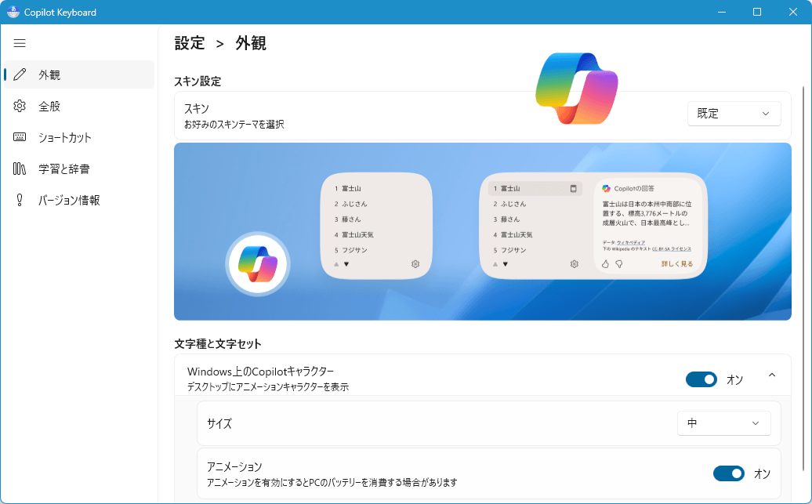Image resolution: width=812 pixels, height=504 pixels.
Task: Click the 設定 breadcrumb link
Action: 190,43
